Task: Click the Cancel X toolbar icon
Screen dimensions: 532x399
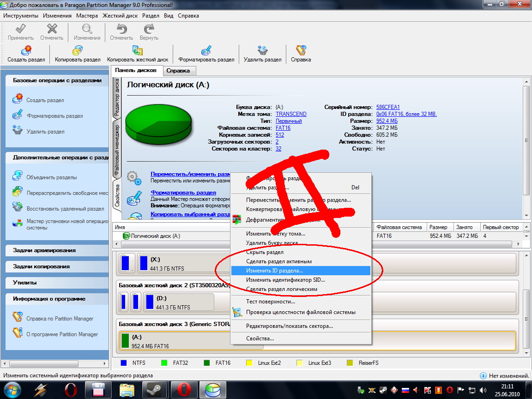Action: (52, 29)
